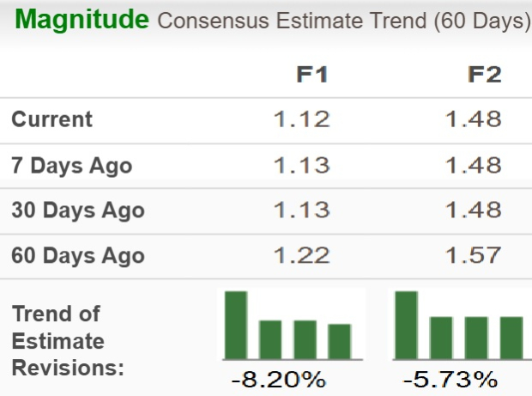Click the 30 Days Ago F2 value 1.48
This screenshot has width=532, height=396.
point(474,210)
